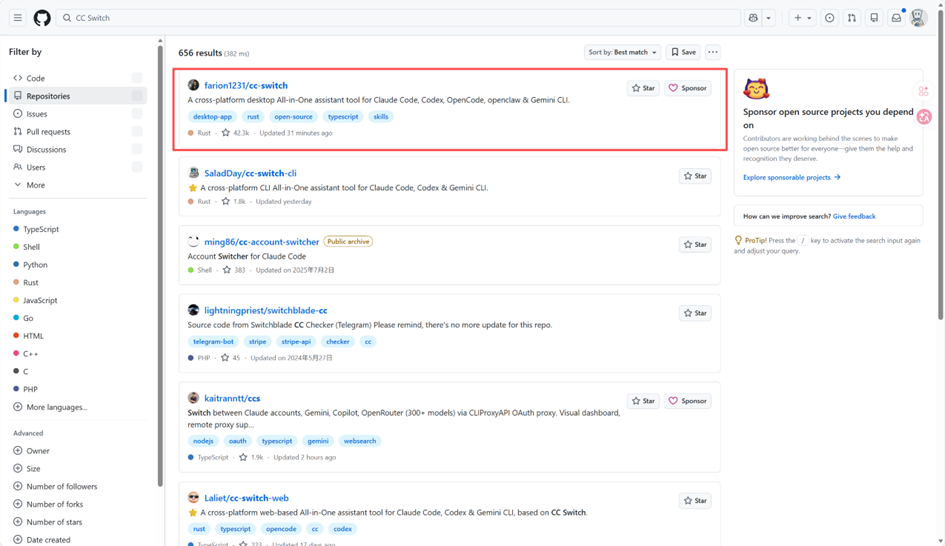Open the repositories header icon

click(x=874, y=18)
